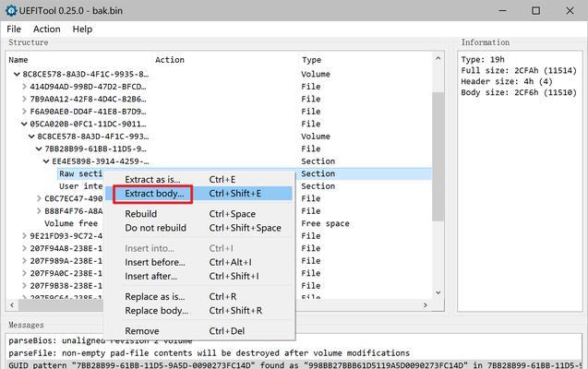This screenshot has height=369, width=588.
Task: Expand the CBC7EC47-490 file node
Action: [39, 198]
